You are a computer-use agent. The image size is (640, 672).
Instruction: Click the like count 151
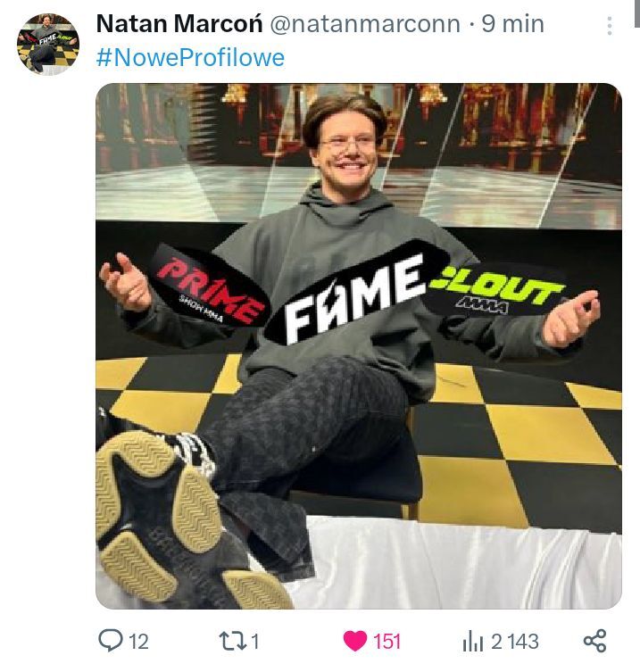pos(386,641)
